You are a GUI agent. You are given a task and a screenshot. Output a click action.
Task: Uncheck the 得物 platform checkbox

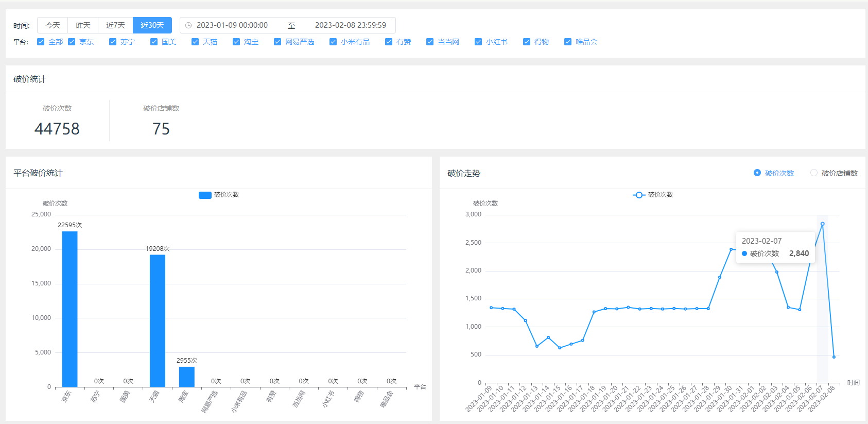click(527, 42)
